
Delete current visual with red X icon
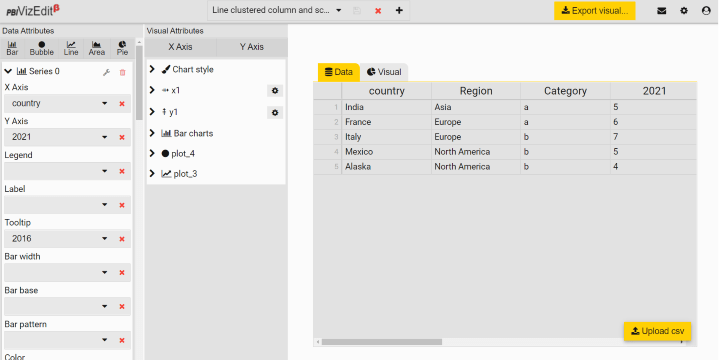(378, 11)
